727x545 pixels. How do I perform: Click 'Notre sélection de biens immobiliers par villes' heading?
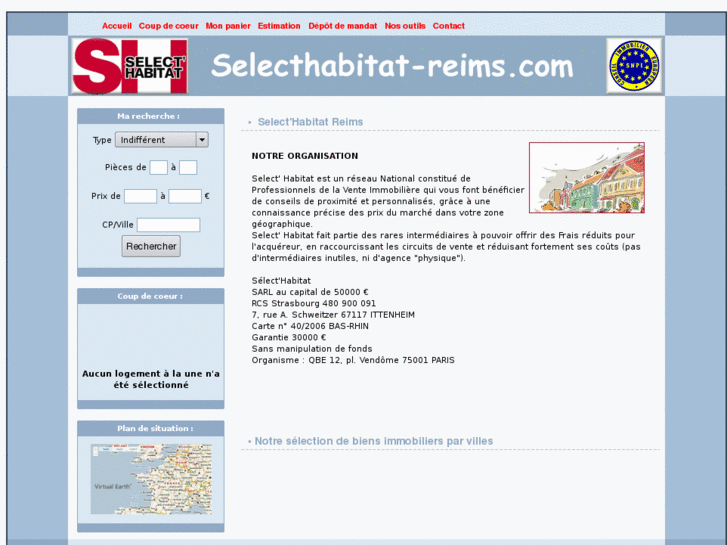(373, 441)
